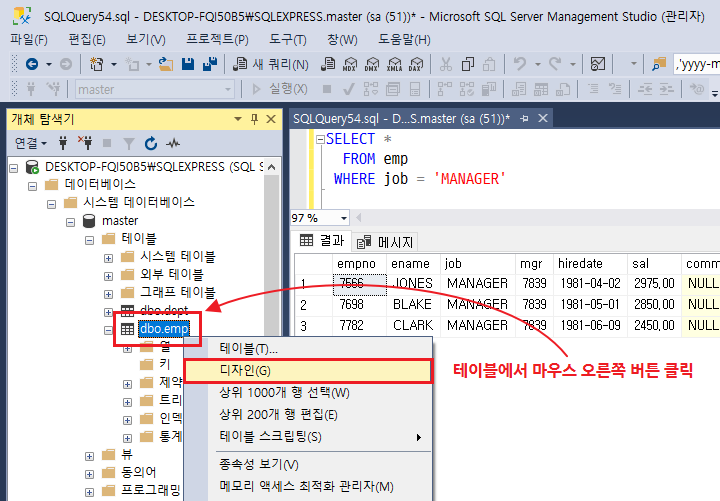720x501 pixels.
Task: Click the refresh icon in Object Explorer
Action: coord(151,144)
